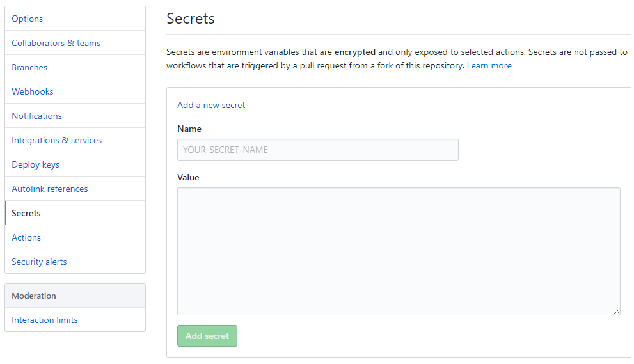Navigate to Integrations & services
The height and width of the screenshot is (364, 634).
75,140
